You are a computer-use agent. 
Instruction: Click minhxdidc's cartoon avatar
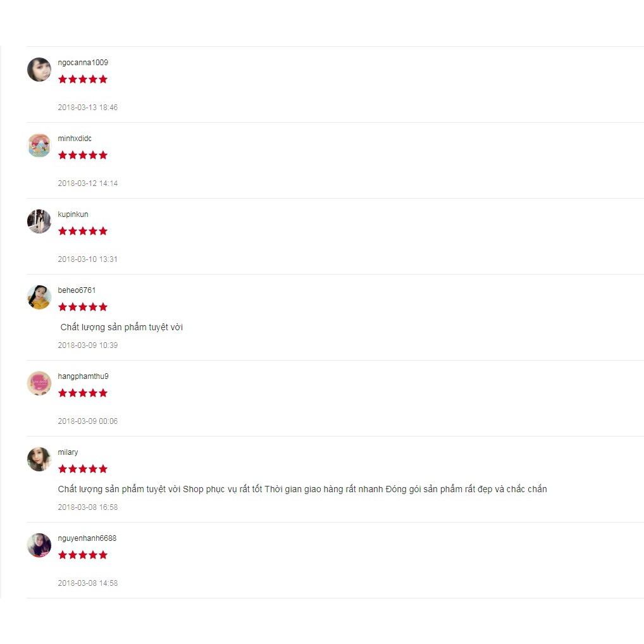coord(39,146)
